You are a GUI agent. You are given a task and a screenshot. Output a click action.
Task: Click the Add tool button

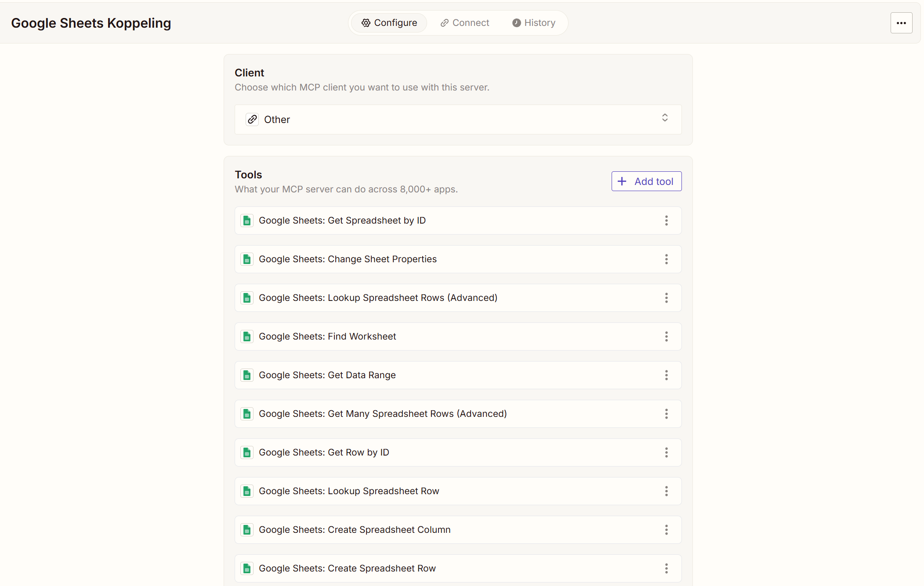(x=646, y=181)
